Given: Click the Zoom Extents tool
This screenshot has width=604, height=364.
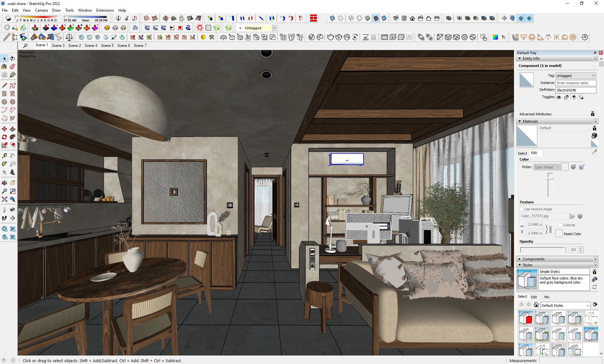Looking at the screenshot, I should (x=4, y=199).
